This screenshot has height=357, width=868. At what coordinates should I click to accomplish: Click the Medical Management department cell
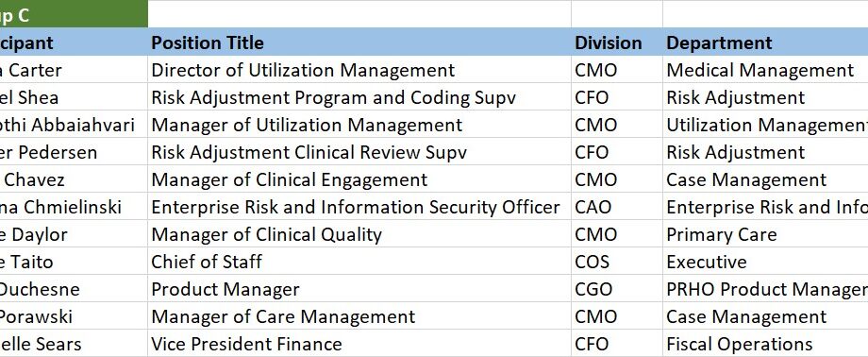tap(765, 70)
